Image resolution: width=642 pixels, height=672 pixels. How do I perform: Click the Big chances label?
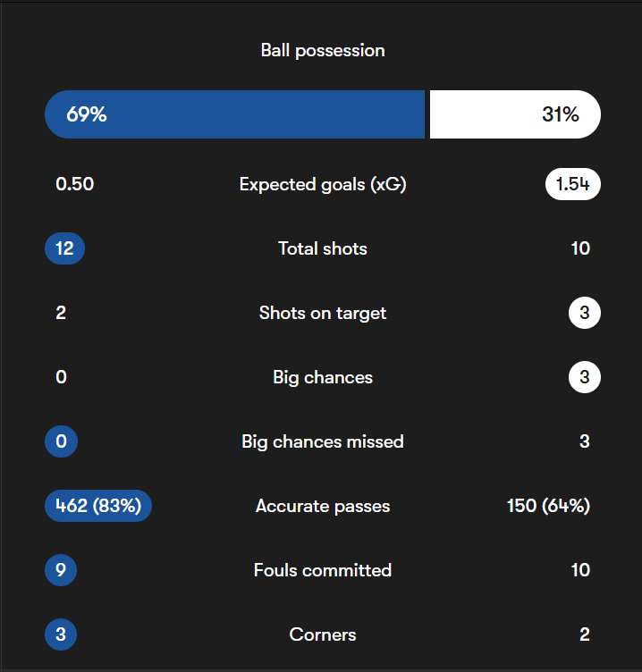[323, 377]
